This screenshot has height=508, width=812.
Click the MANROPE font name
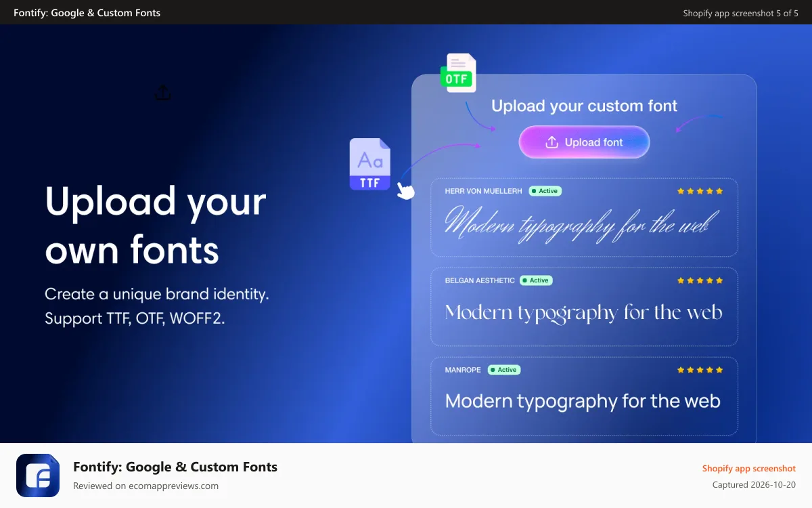(463, 370)
